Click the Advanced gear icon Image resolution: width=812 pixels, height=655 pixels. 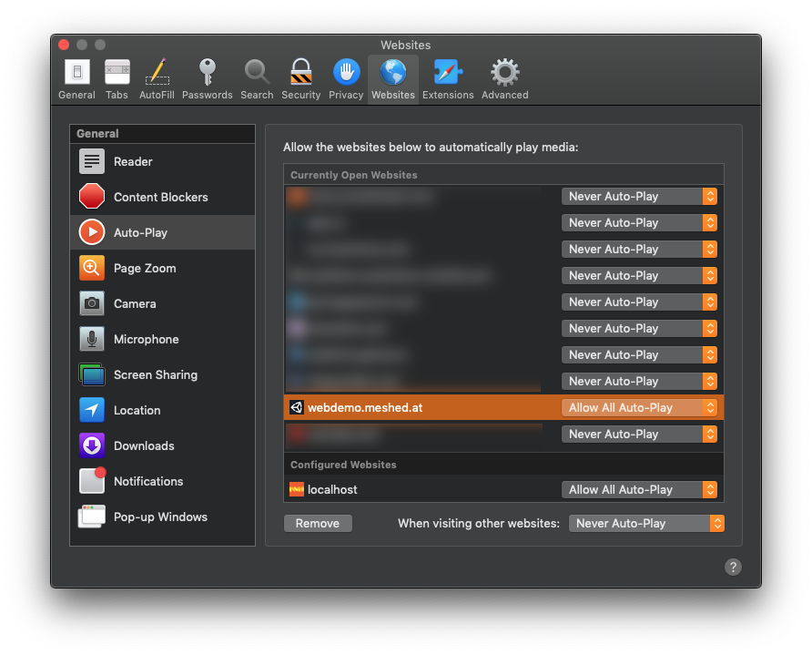(504, 77)
